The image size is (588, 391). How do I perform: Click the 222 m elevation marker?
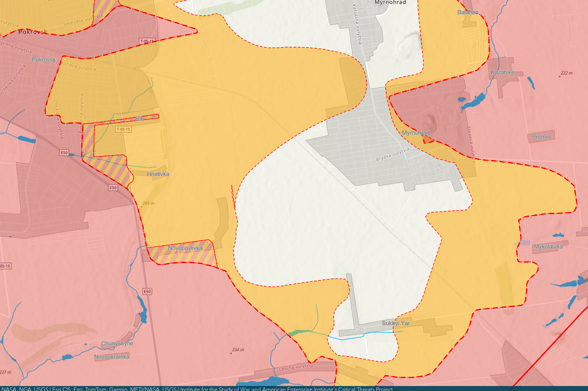566,73
